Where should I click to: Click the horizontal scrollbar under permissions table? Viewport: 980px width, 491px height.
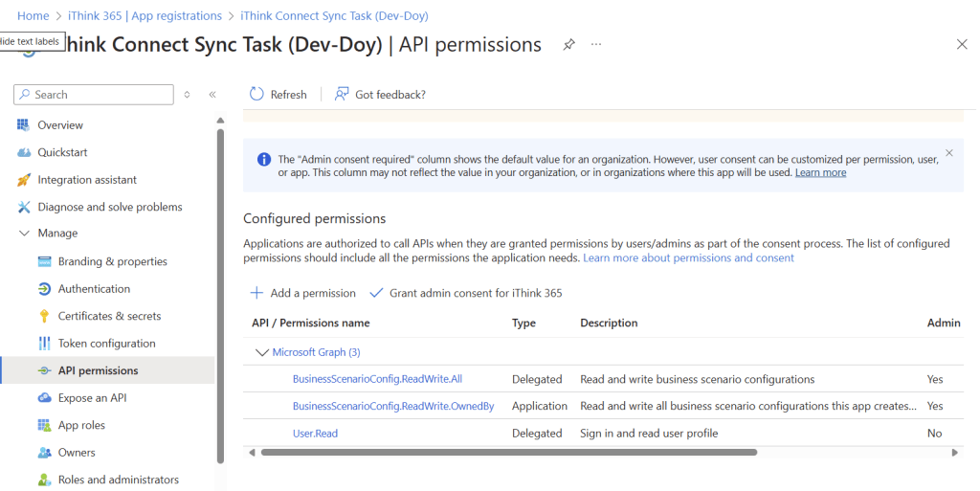[508, 452]
